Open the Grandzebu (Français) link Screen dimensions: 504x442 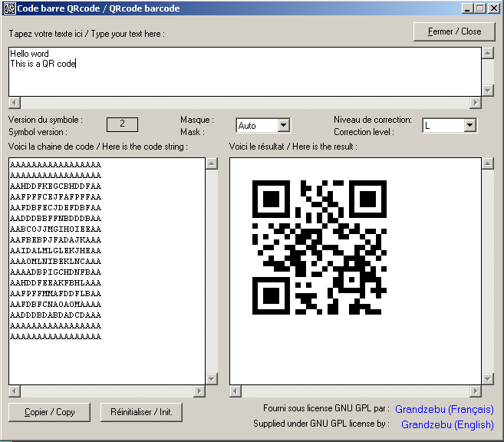click(x=444, y=409)
